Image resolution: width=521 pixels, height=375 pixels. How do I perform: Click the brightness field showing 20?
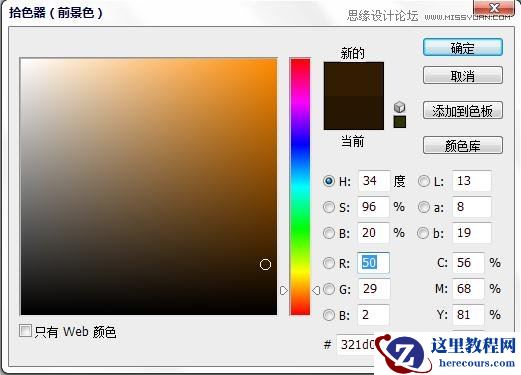point(373,233)
